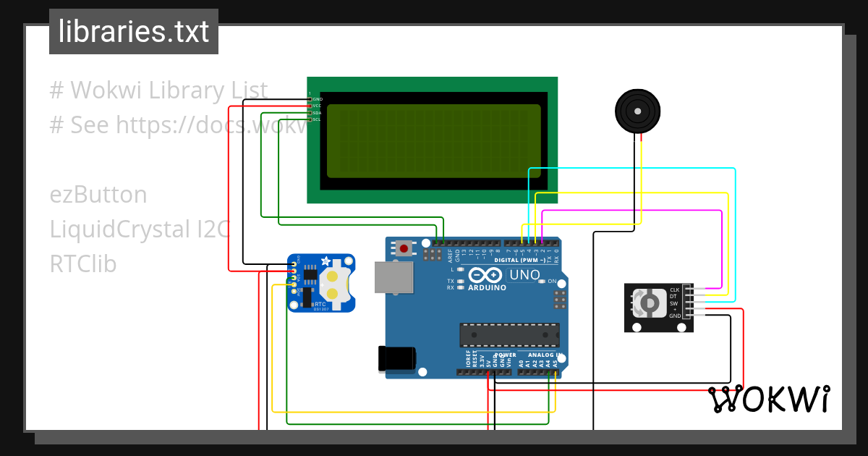Click the piezo buzzer component
868x456 pixels.
[x=637, y=110]
